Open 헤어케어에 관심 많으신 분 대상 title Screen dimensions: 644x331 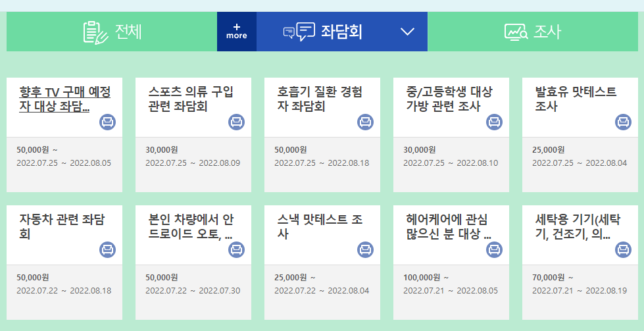coord(449,226)
